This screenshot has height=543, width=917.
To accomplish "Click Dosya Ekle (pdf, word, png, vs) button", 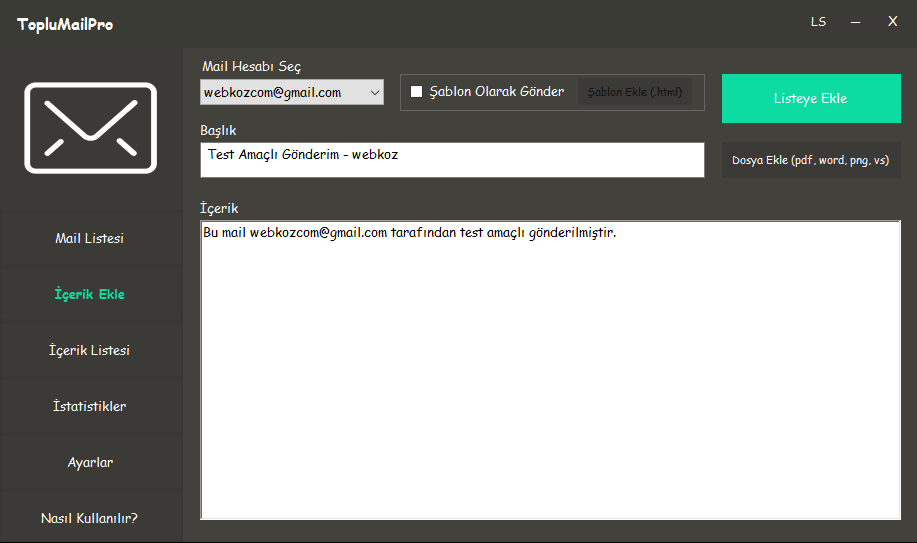I will coord(811,160).
